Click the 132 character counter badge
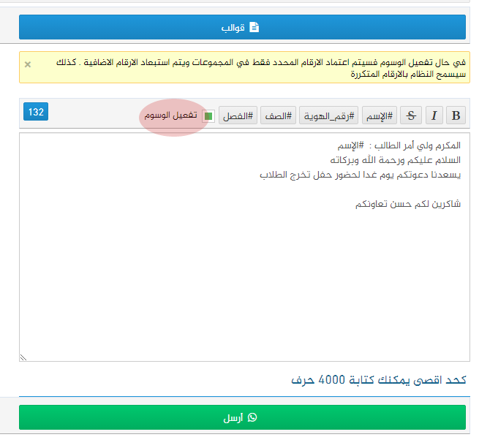The image size is (479, 448). pyautogui.click(x=36, y=112)
